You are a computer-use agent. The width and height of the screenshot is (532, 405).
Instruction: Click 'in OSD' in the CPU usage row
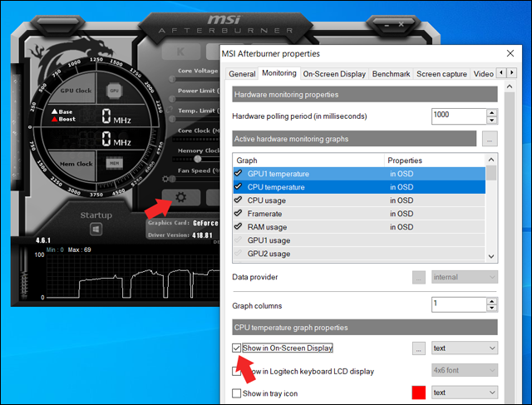pos(401,200)
